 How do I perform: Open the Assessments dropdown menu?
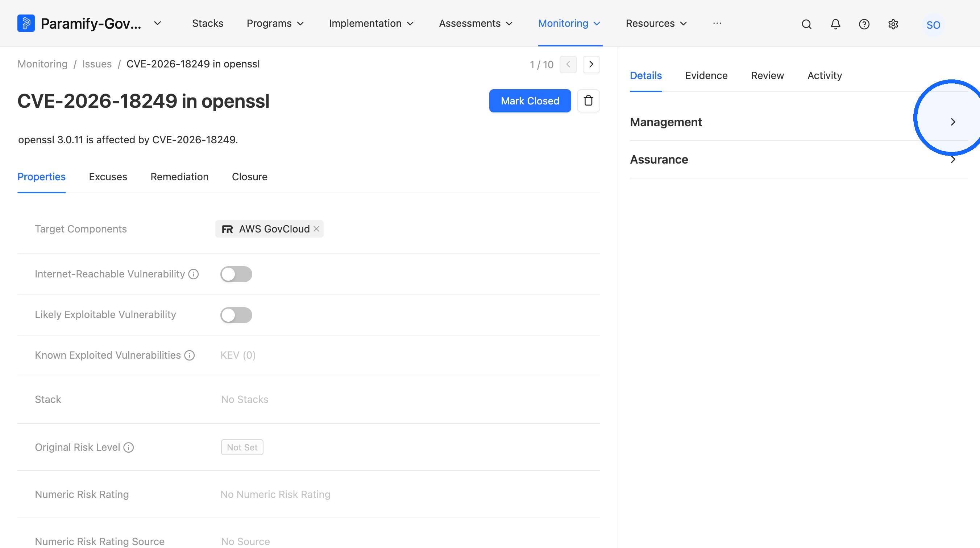476,23
